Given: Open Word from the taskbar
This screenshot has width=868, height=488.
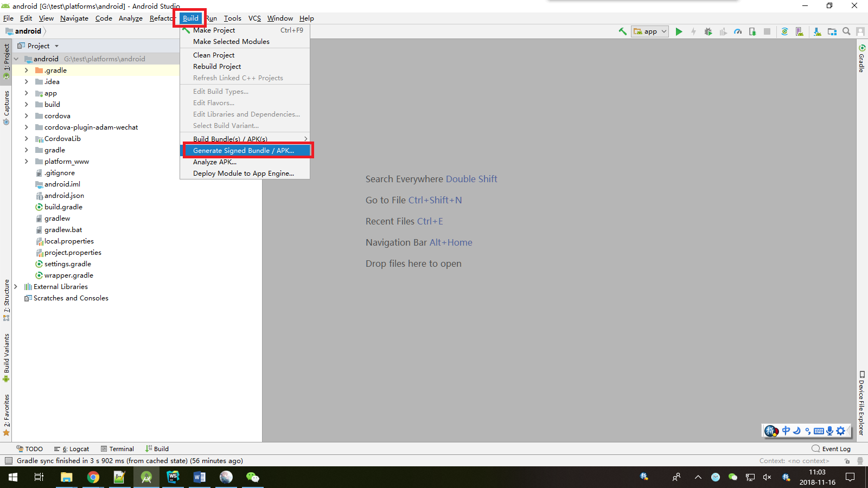Looking at the screenshot, I should click(x=200, y=477).
